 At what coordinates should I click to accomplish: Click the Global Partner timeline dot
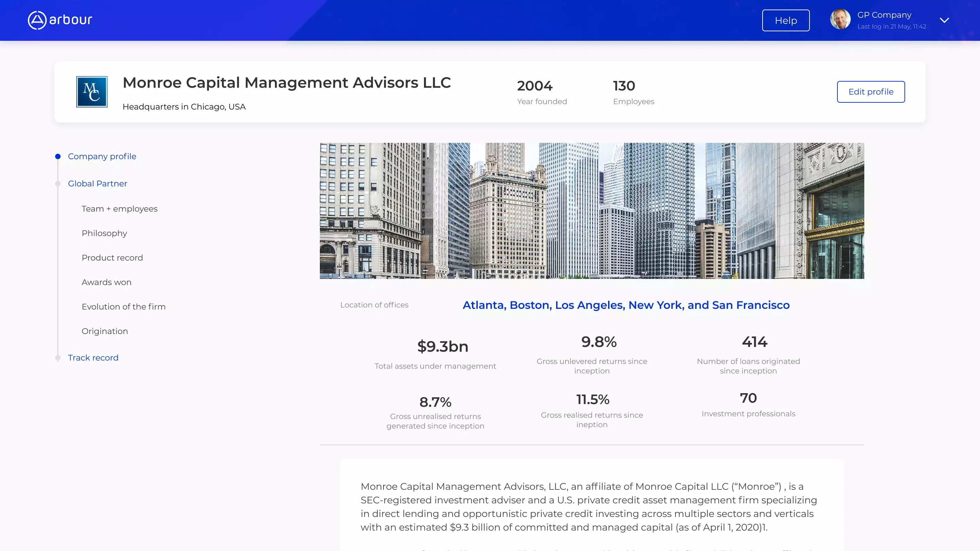pos(58,184)
